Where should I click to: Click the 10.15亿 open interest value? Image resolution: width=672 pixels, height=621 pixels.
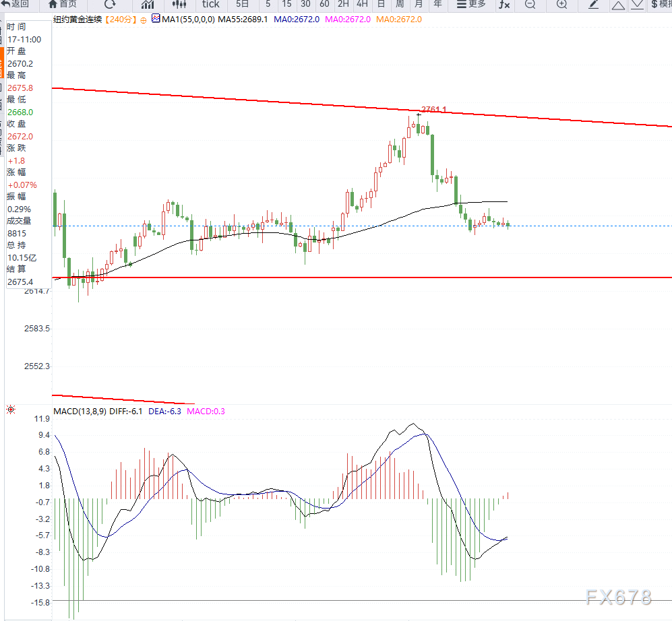[22, 258]
